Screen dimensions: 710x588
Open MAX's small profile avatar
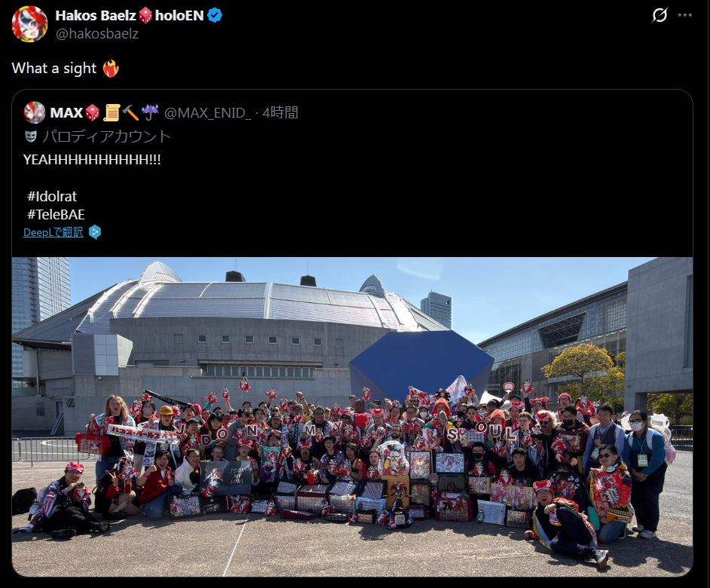point(35,112)
